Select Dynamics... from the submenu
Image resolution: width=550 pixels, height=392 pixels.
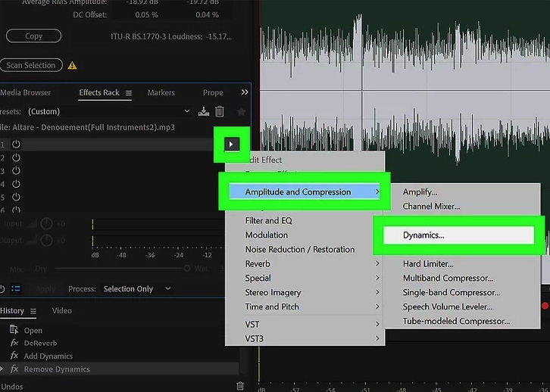tap(423, 235)
